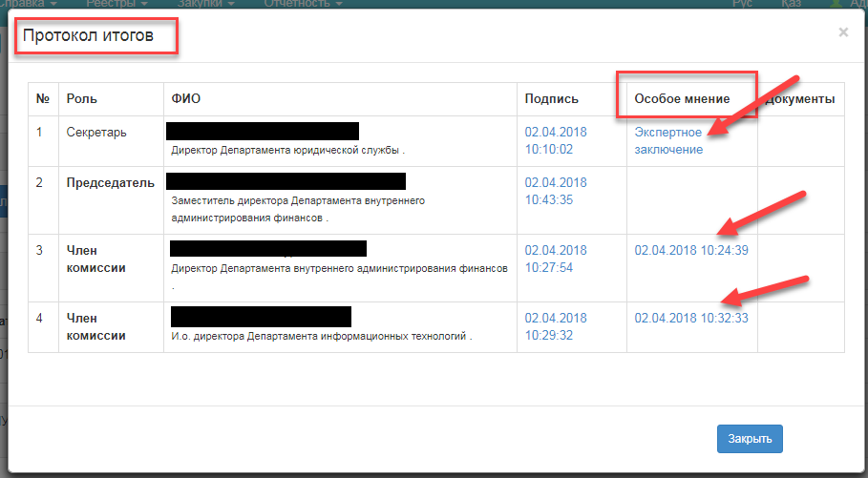This screenshot has width=868, height=478.
Task: Click the Документы column header
Action: [x=800, y=99]
